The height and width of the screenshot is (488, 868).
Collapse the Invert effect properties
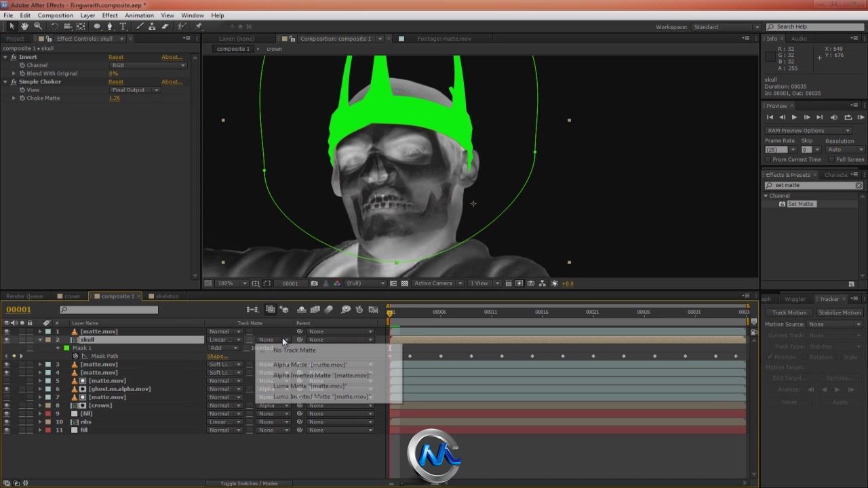(5, 57)
